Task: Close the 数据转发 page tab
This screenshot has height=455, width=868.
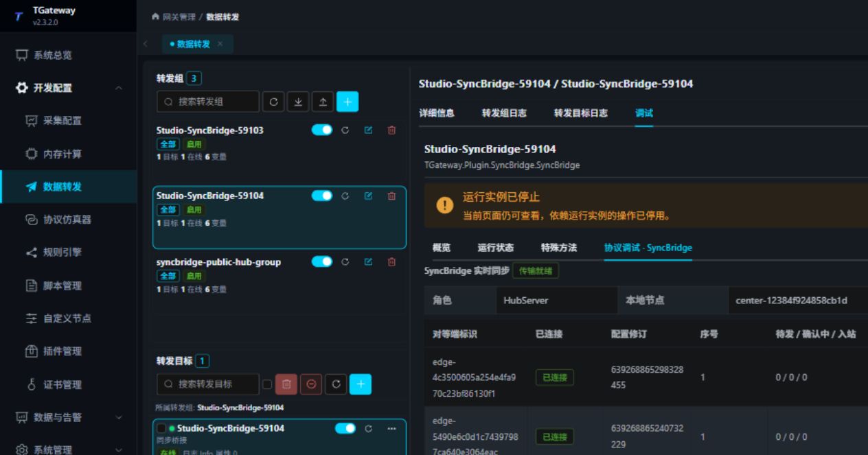Action: point(220,44)
